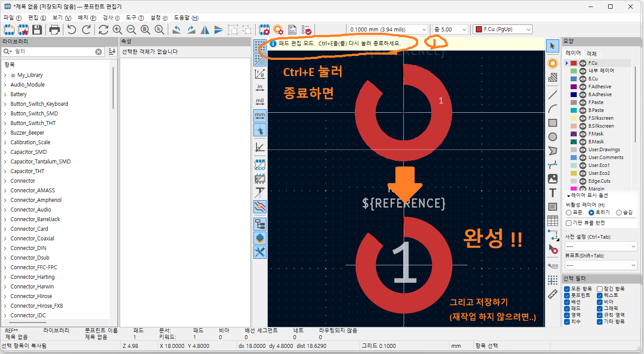Select the 숨김 inactive layer radio
The width and height of the screenshot is (644, 354).
[x=619, y=212]
